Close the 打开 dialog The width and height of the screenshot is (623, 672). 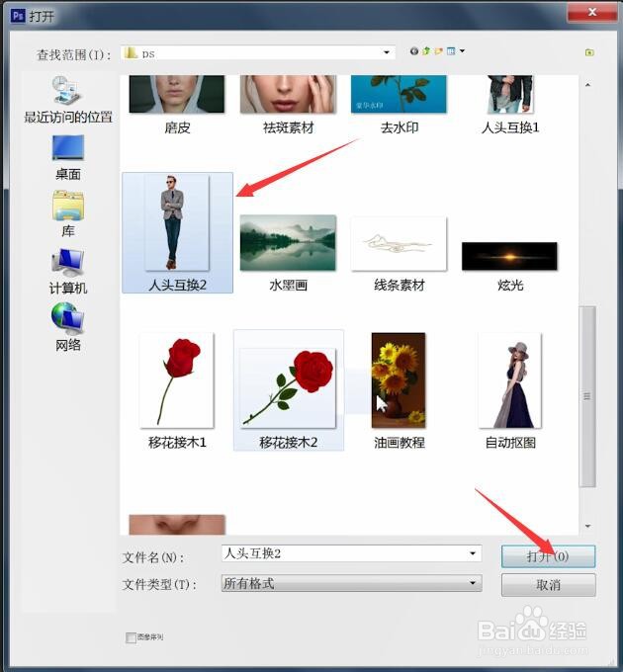pyautogui.click(x=592, y=13)
